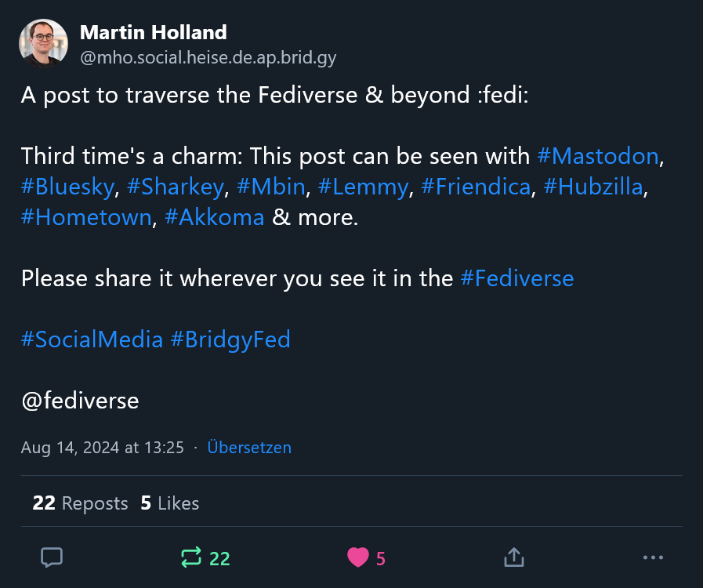View the list of 22 Reposts

coord(80,503)
